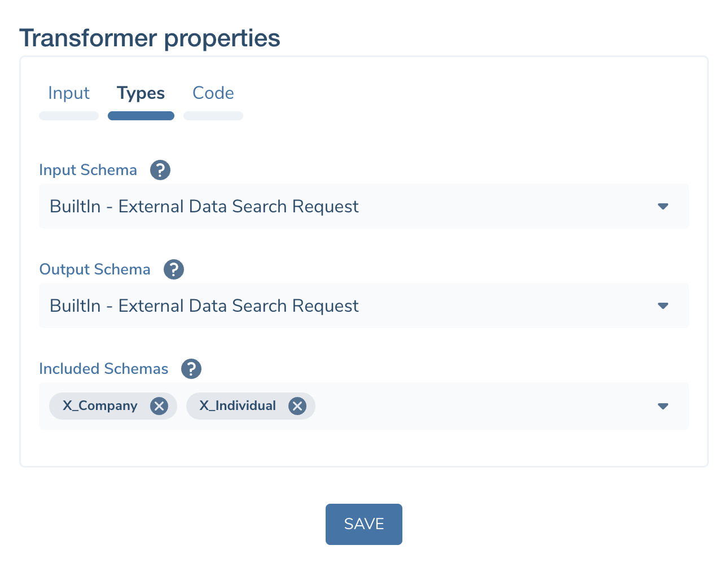
Task: Click the X_Individual chip text
Action: 237,405
